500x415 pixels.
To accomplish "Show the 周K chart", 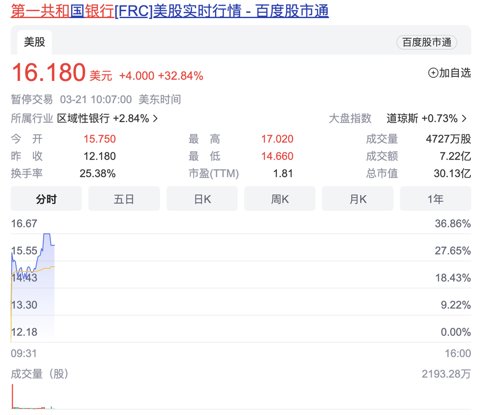I will [x=280, y=199].
